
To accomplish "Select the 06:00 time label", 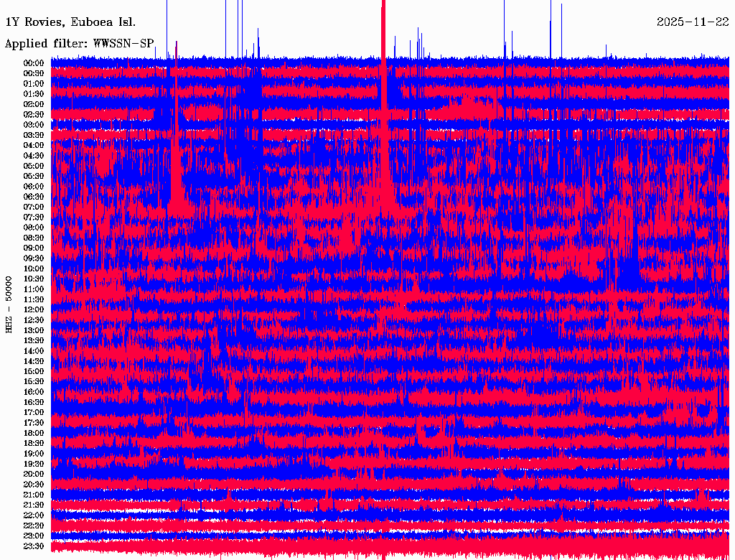I will coord(34,186).
